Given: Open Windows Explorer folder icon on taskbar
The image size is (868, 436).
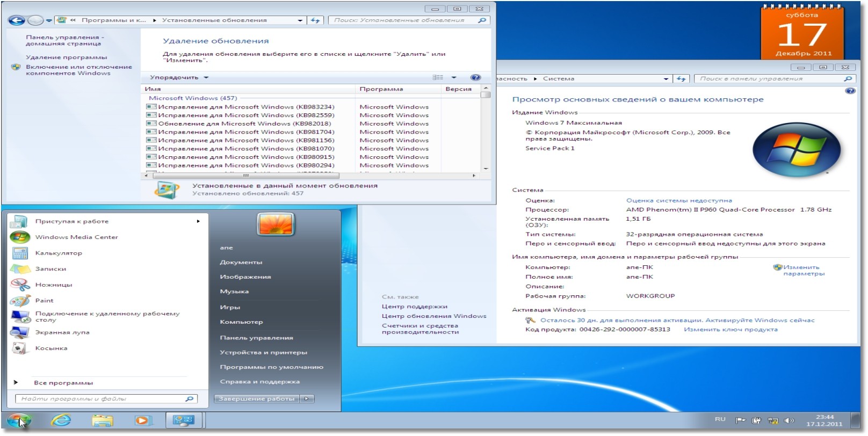Looking at the screenshot, I should pos(103,420).
